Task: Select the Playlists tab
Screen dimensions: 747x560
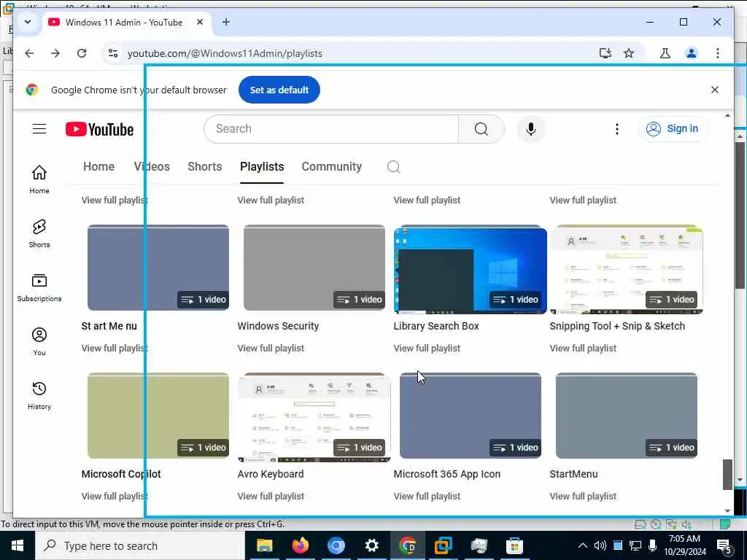Action: click(x=262, y=167)
